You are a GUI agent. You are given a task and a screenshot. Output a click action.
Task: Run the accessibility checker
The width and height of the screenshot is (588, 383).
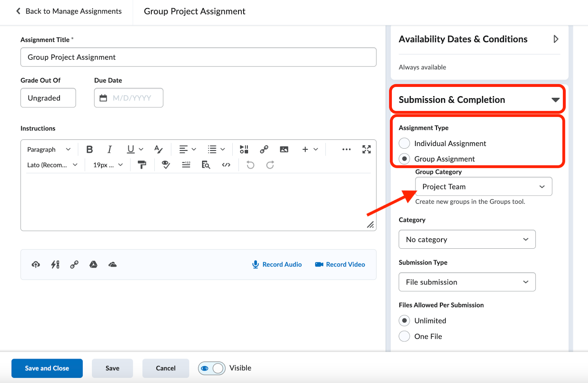click(x=166, y=165)
